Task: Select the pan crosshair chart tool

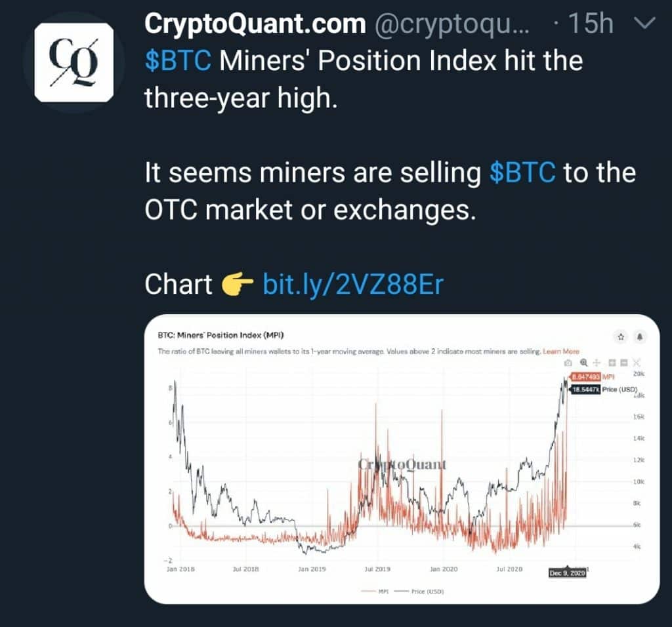Action: (596, 363)
